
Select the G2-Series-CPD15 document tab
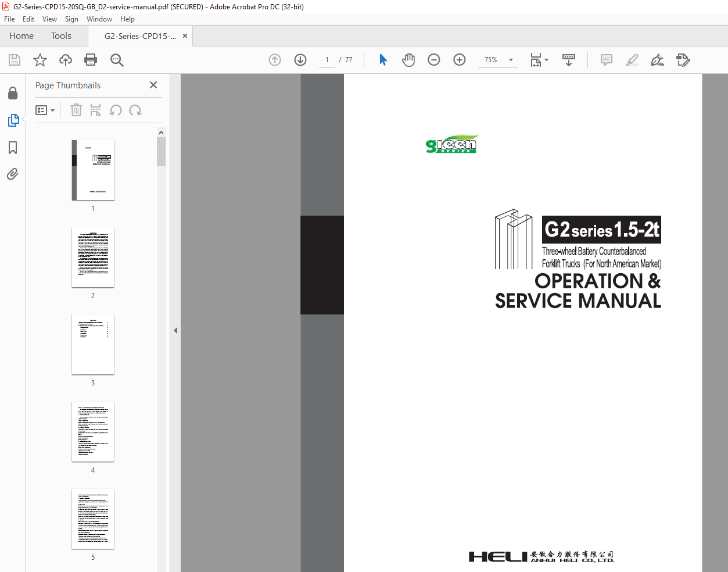(140, 36)
